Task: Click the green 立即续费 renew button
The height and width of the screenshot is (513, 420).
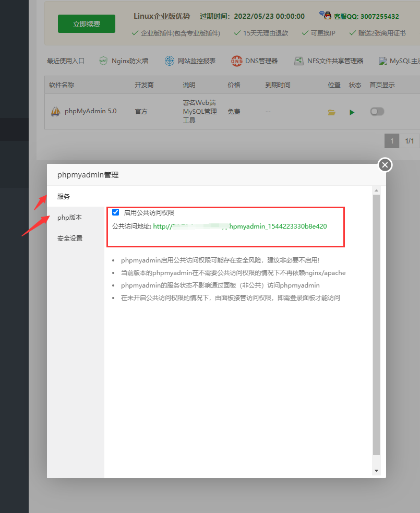Action: 87,23
